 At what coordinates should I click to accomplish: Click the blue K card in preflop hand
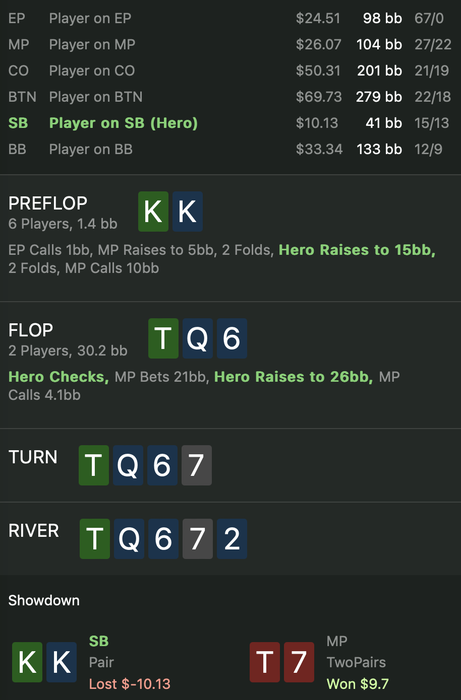click(x=187, y=212)
